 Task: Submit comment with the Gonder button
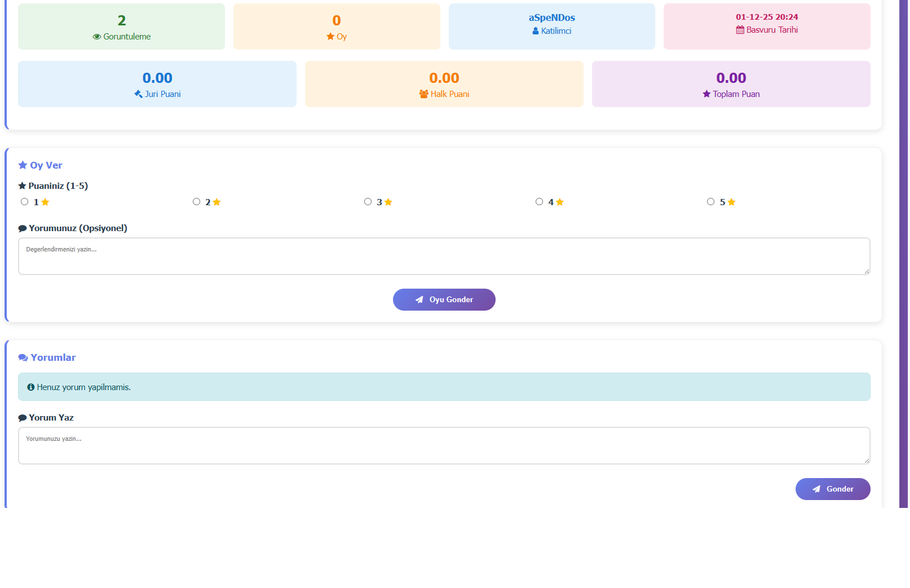click(x=832, y=489)
